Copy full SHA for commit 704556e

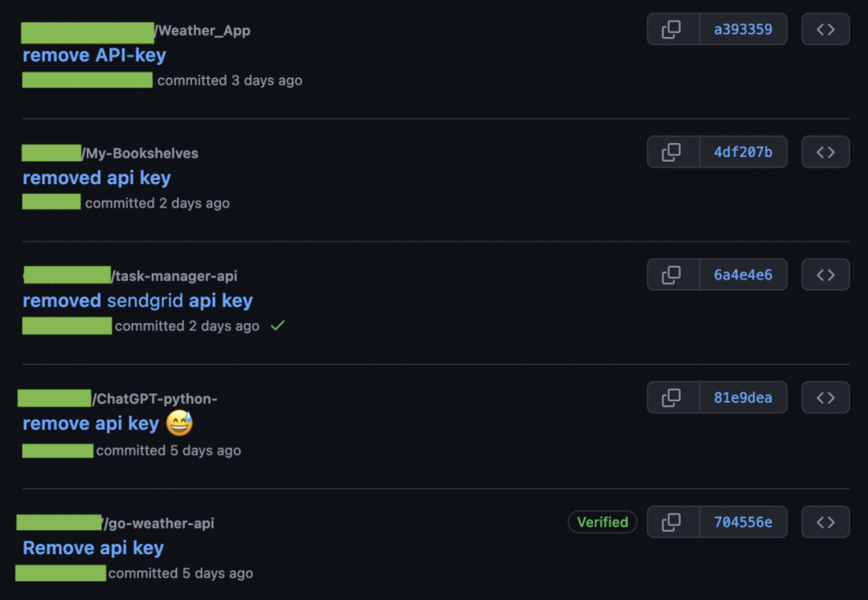click(672, 523)
